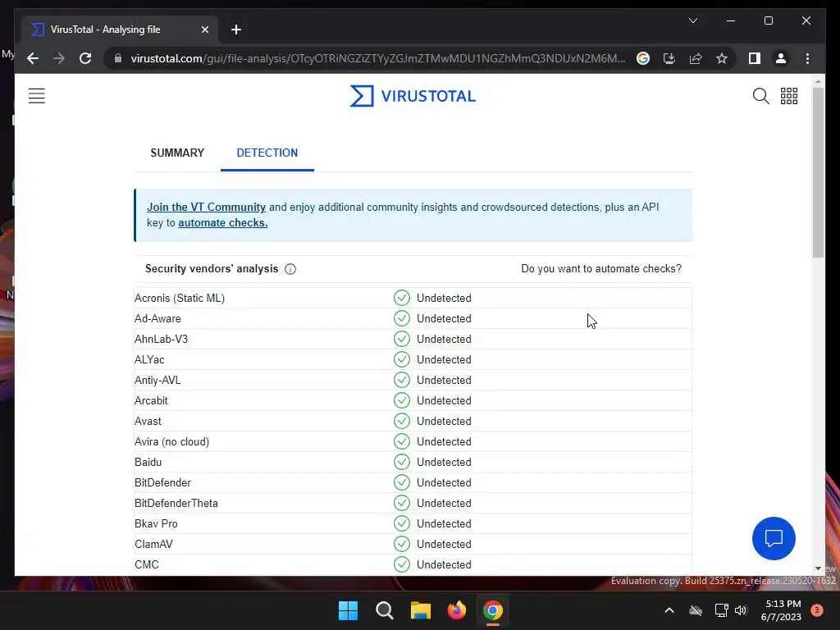Click the CMC vendor name
Viewport: 840px width, 630px height.
[x=147, y=564]
